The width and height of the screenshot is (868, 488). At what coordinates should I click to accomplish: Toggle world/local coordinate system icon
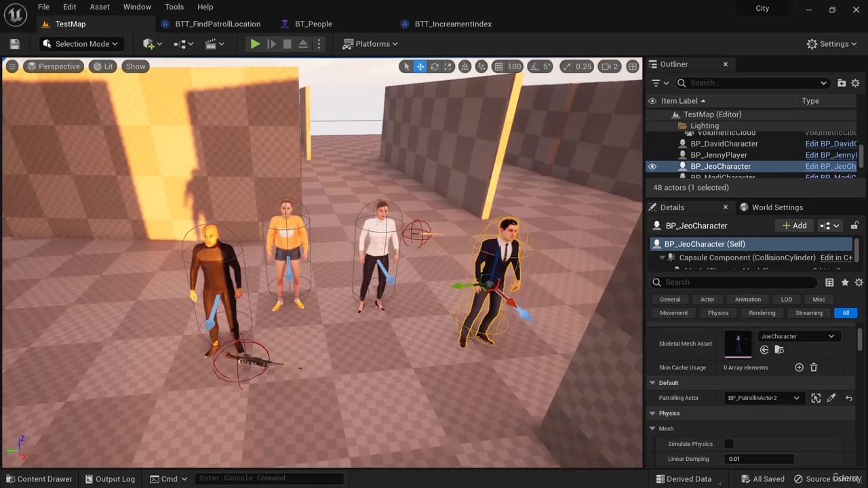tap(465, 66)
